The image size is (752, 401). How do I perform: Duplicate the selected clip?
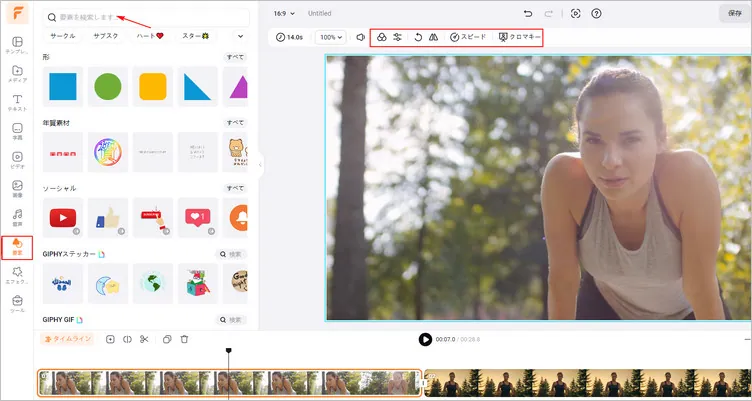point(167,339)
